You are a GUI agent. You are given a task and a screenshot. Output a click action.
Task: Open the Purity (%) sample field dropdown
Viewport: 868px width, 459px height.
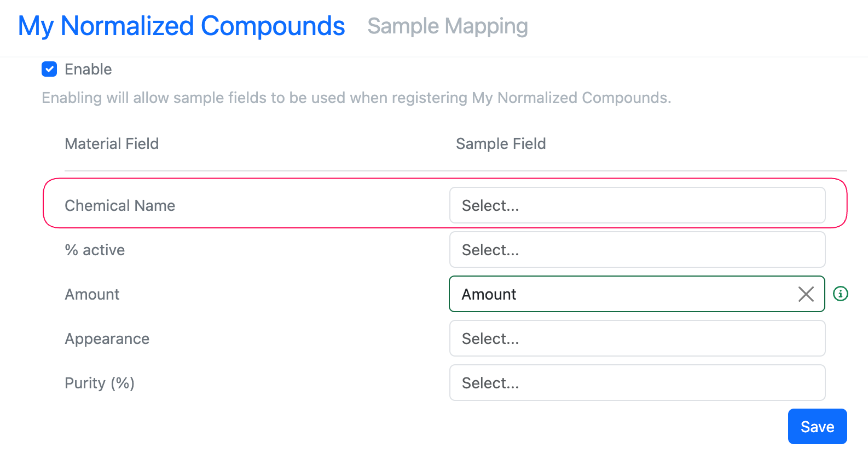[x=637, y=383]
